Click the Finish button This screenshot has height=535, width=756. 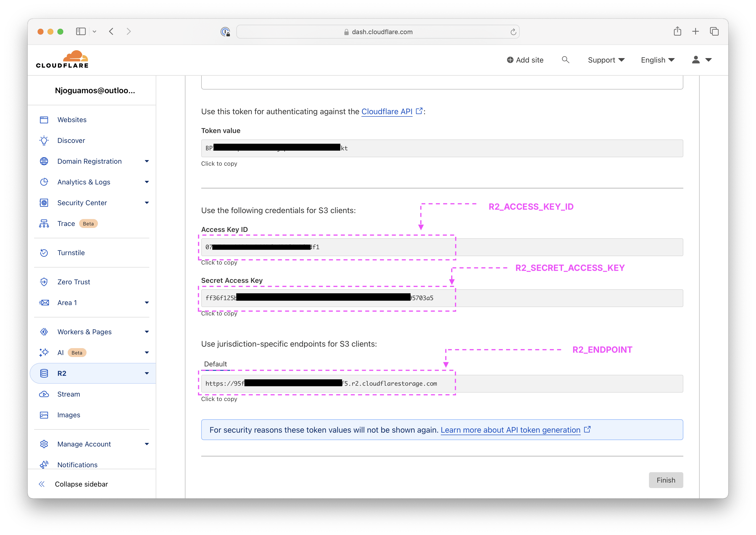pos(666,480)
